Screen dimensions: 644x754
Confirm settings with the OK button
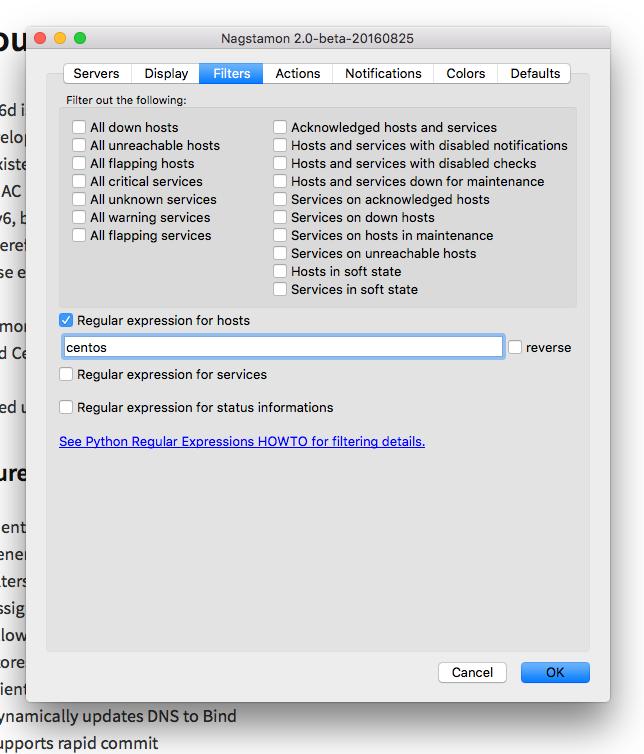(555, 673)
